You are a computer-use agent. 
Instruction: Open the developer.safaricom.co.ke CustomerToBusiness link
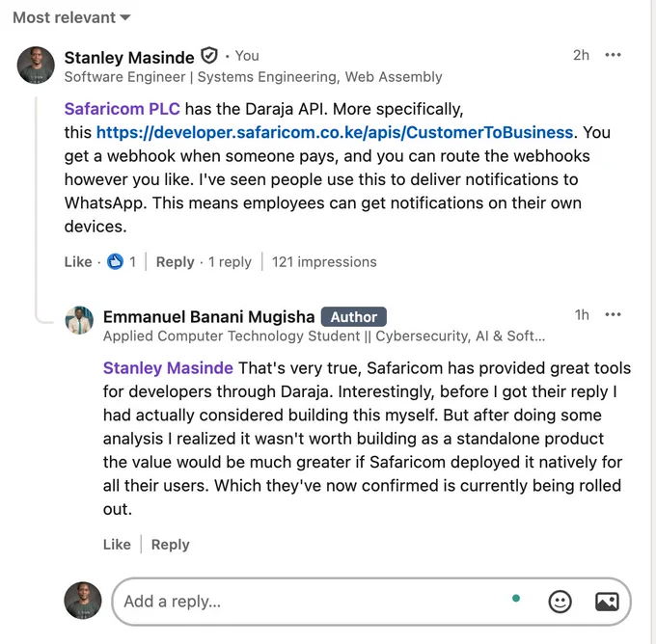[x=335, y=132]
